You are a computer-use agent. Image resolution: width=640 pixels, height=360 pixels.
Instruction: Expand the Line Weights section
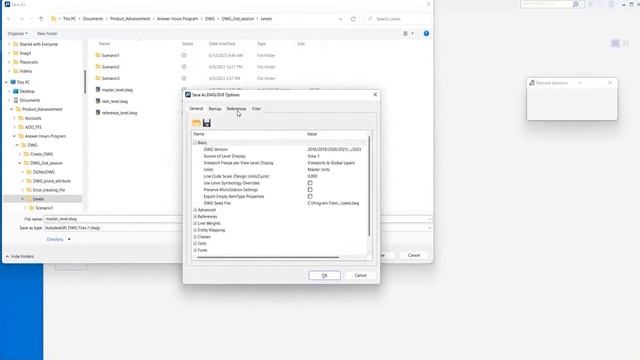point(195,223)
